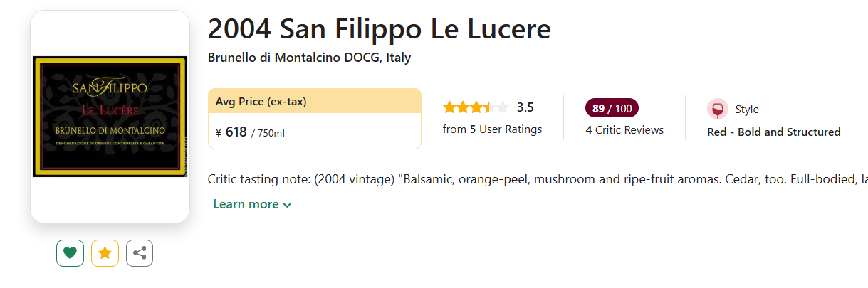Click the Avg Price (ex-tax) header
The height and width of the screenshot is (288, 868).
point(261,102)
